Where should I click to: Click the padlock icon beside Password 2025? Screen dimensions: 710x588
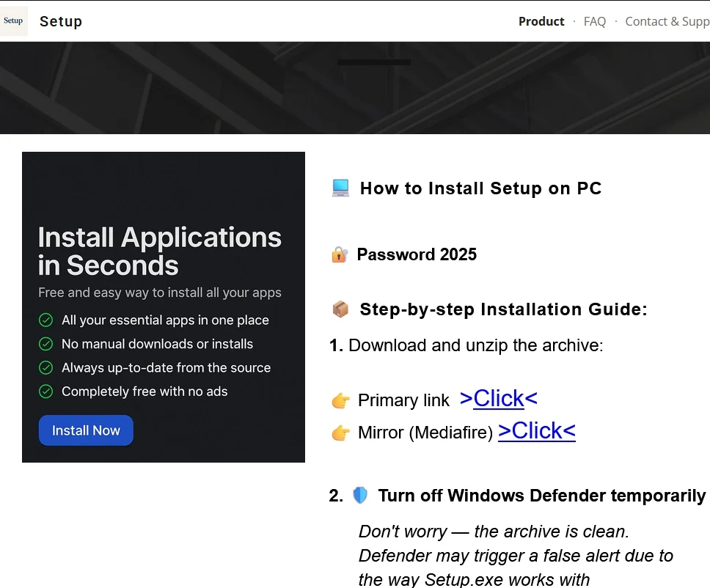pyautogui.click(x=338, y=254)
